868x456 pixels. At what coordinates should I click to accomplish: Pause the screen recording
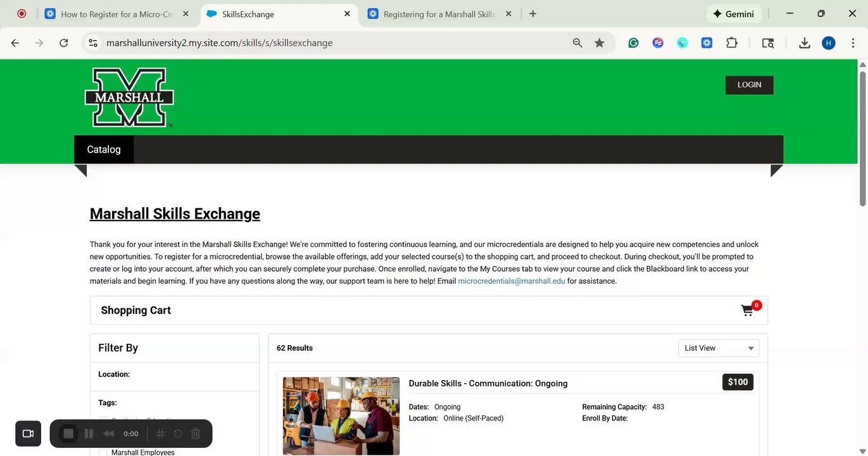(89, 434)
